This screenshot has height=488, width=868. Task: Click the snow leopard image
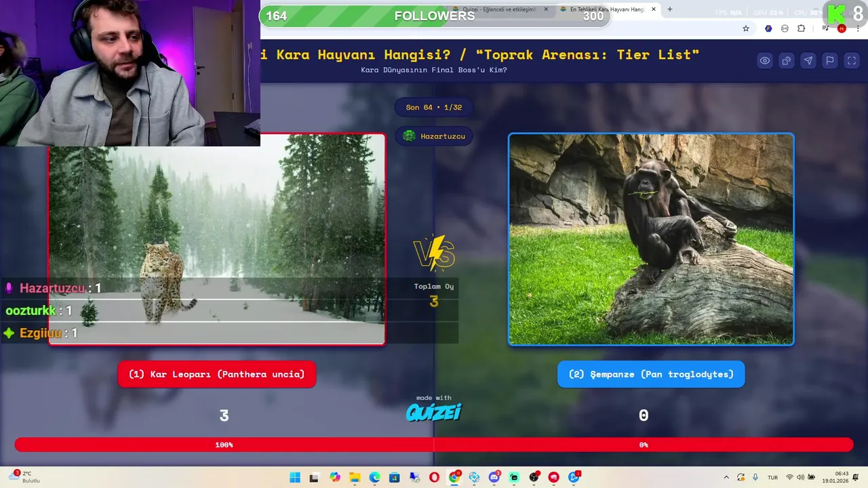pyautogui.click(x=217, y=239)
